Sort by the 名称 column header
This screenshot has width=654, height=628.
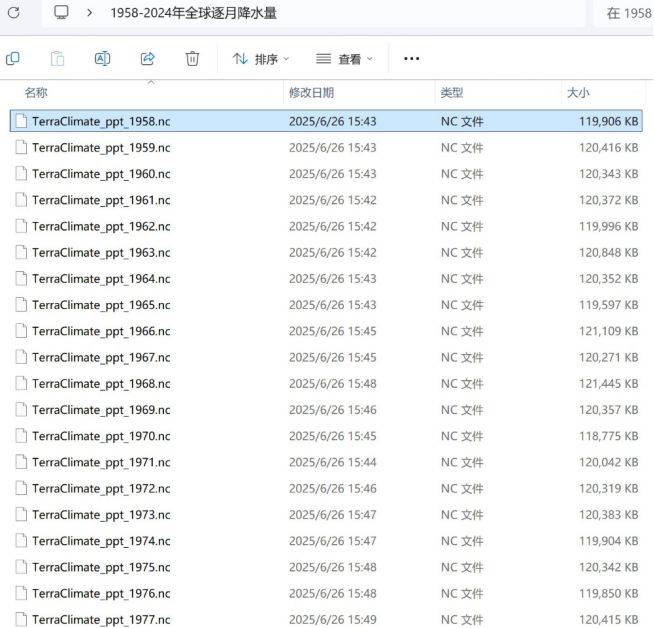(36, 93)
